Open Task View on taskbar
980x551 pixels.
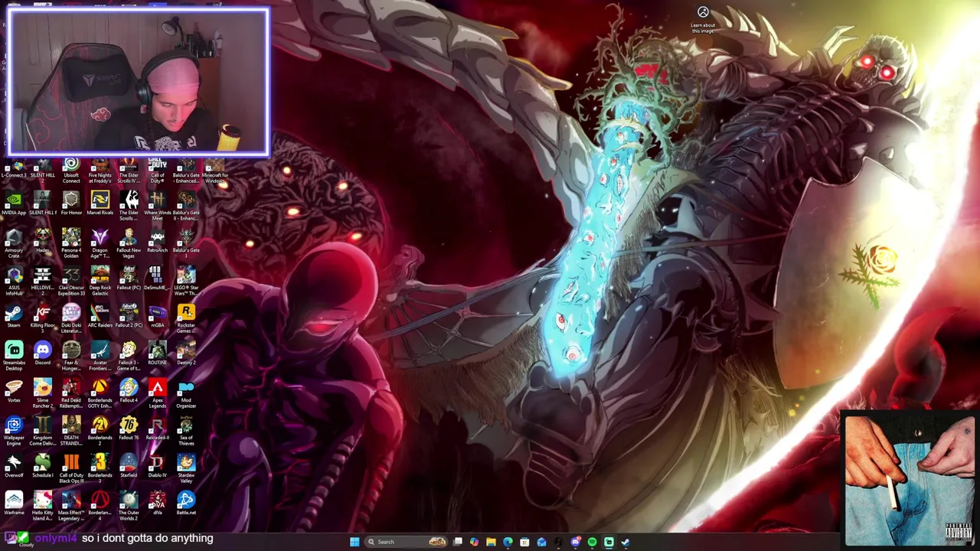pyautogui.click(x=458, y=542)
